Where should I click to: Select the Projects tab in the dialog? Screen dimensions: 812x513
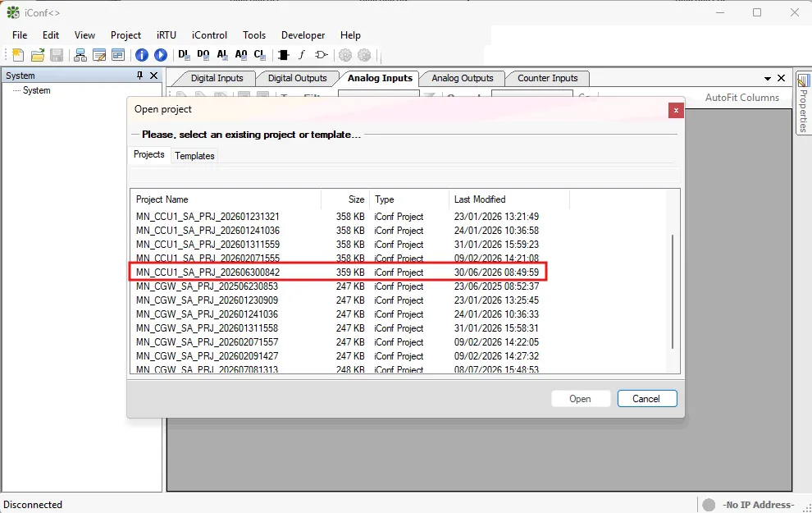(149, 154)
